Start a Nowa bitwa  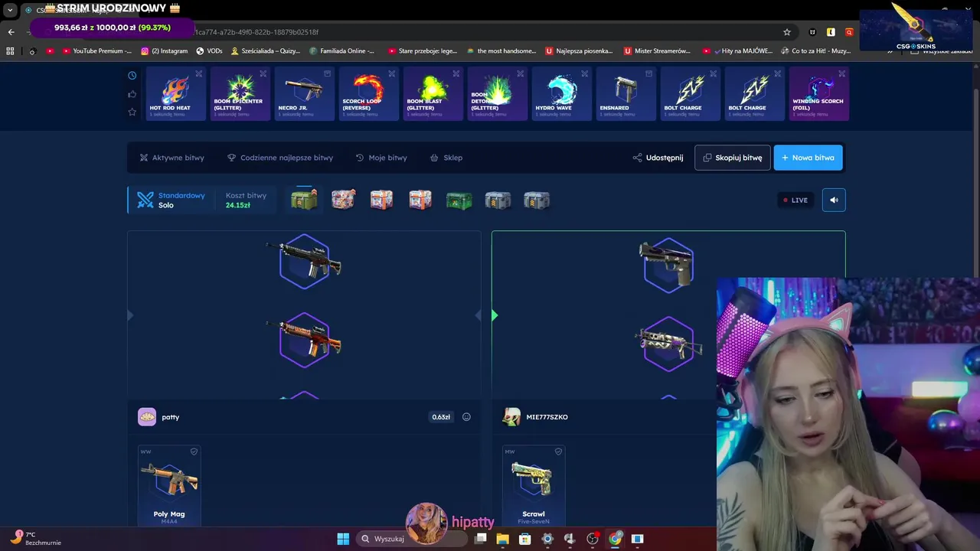pos(808,158)
